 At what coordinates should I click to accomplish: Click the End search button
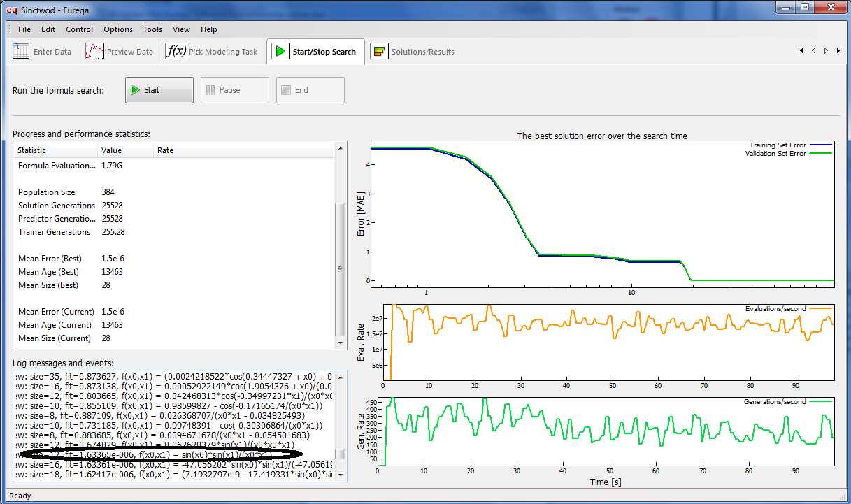pyautogui.click(x=310, y=90)
